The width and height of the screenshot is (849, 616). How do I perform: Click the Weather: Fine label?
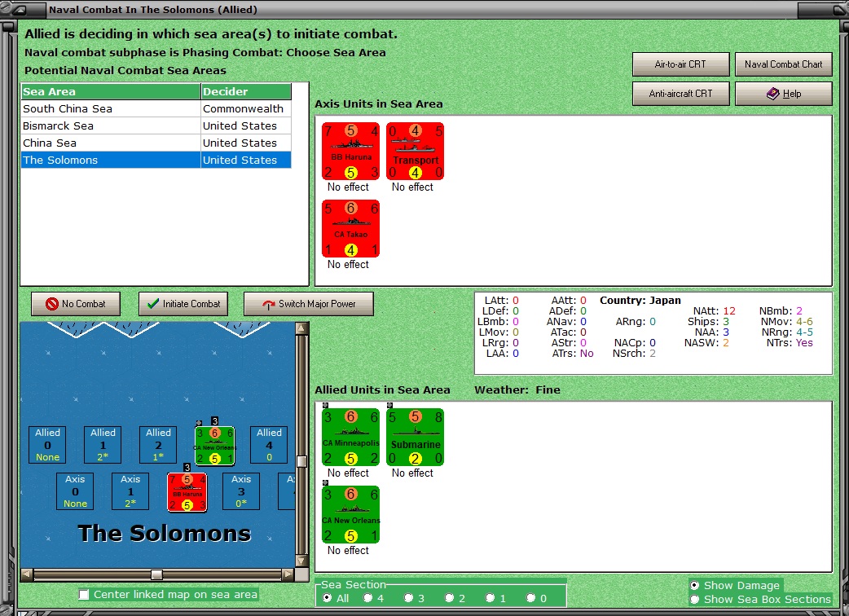(517, 390)
